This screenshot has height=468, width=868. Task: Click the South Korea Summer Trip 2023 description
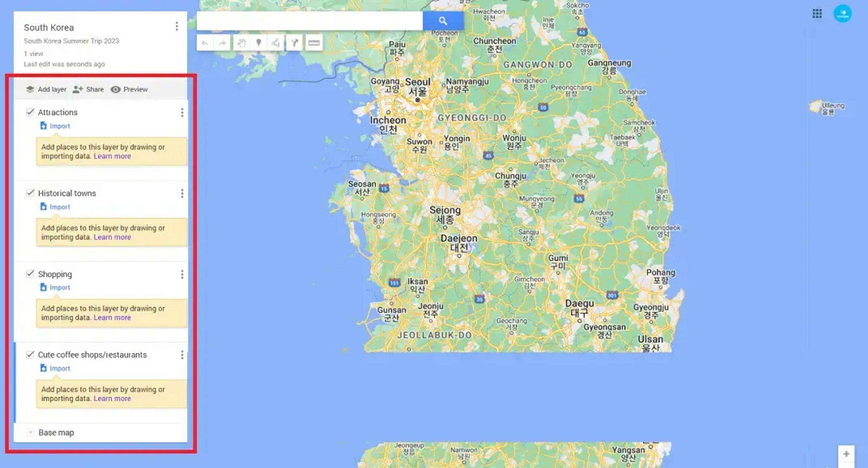(71, 41)
